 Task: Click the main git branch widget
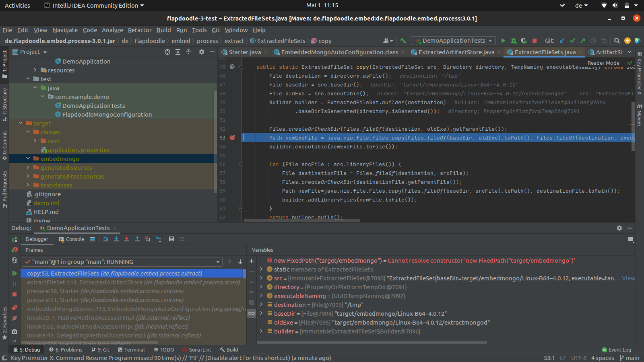click(630, 358)
